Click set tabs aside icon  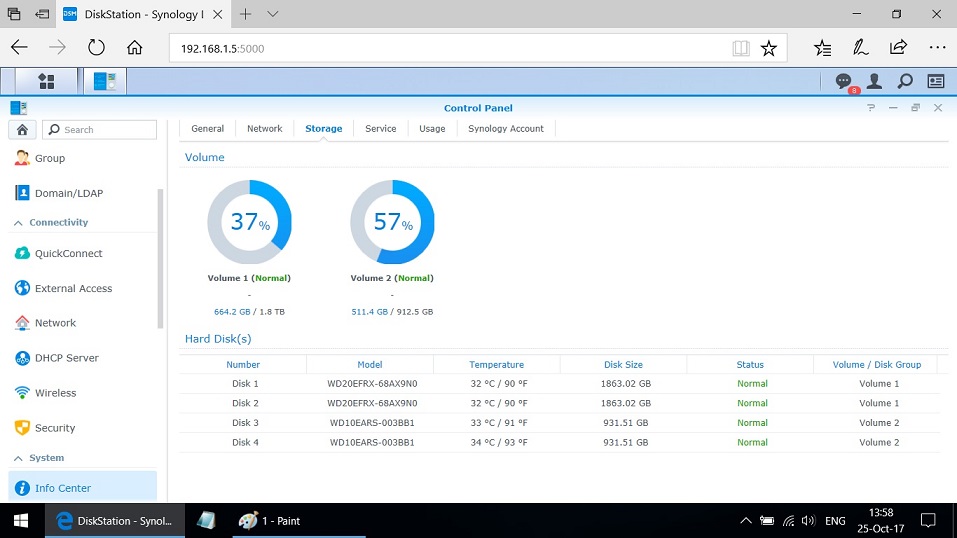[42, 13]
